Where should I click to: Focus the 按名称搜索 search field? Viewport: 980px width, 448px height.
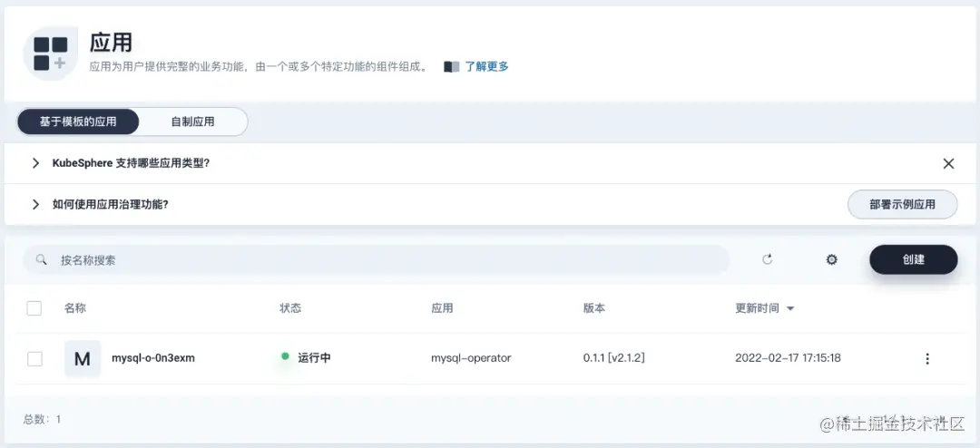coord(377,260)
